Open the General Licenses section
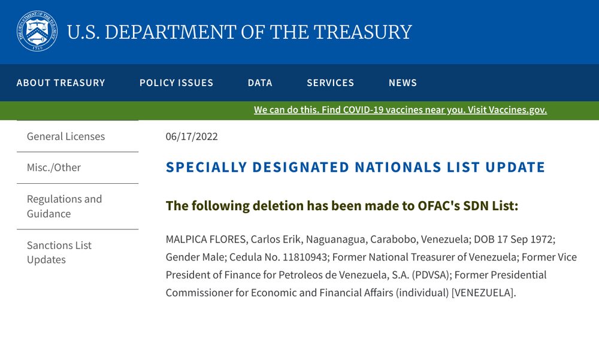The image size is (599, 364). [x=65, y=136]
